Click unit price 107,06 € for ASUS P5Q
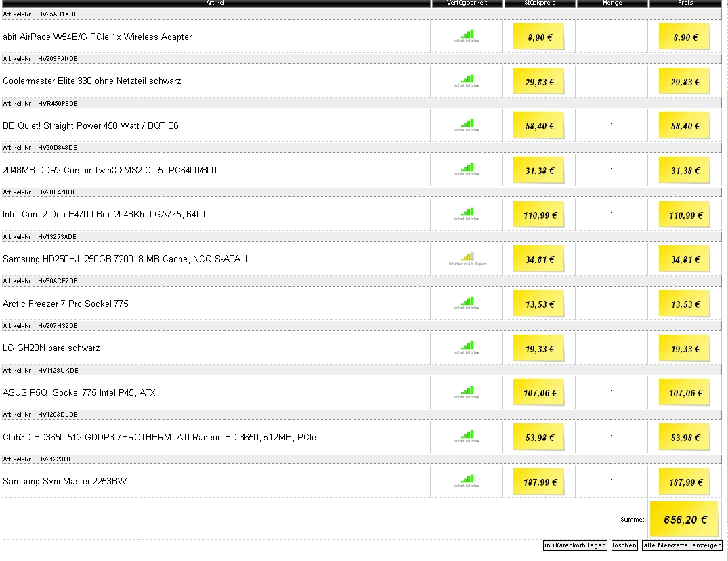The width and height of the screenshot is (728, 561). coord(538,392)
